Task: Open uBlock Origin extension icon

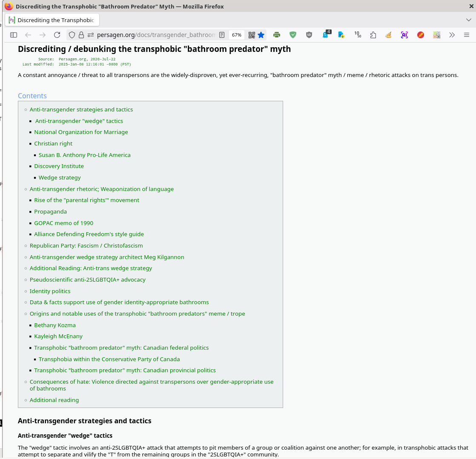Action: (x=309, y=35)
